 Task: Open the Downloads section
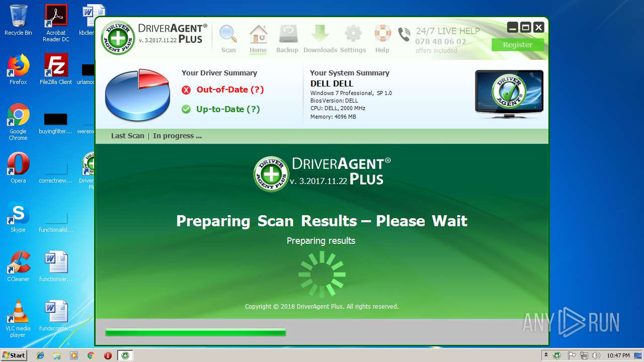click(320, 39)
